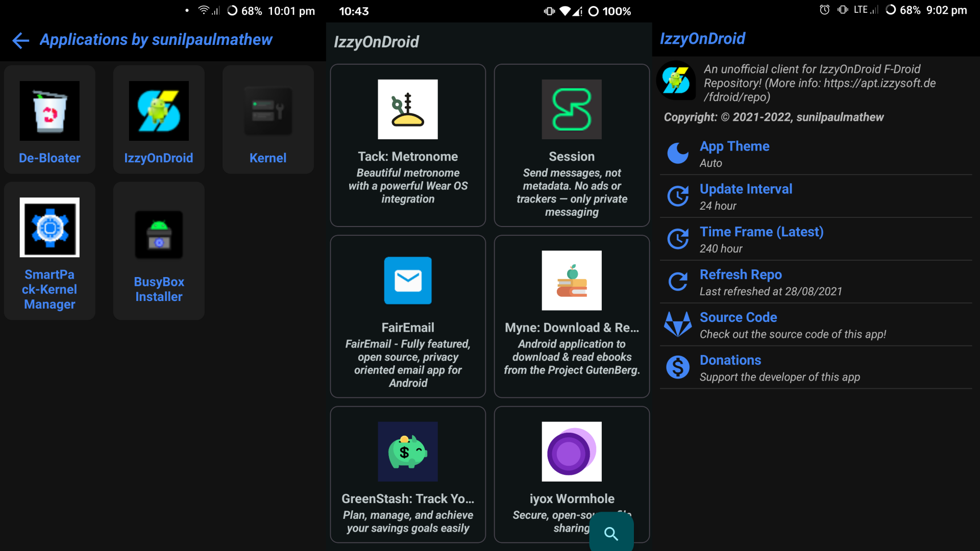Open the Kernel app icon
The width and height of the screenshot is (980, 551).
point(268,111)
